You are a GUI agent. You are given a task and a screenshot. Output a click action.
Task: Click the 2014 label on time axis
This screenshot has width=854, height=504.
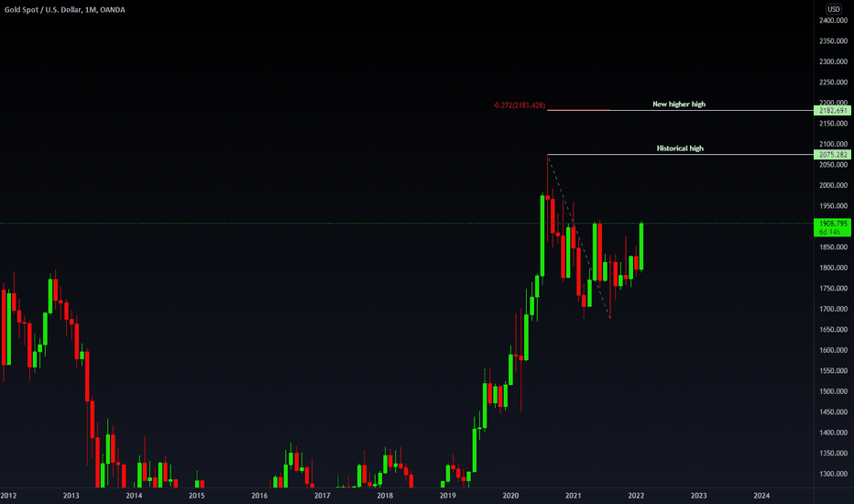(x=134, y=495)
